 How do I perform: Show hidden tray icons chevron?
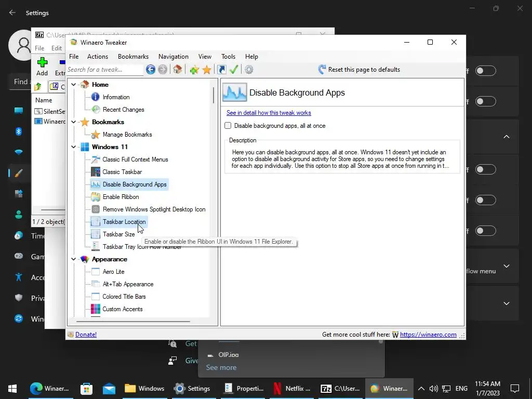point(421,389)
